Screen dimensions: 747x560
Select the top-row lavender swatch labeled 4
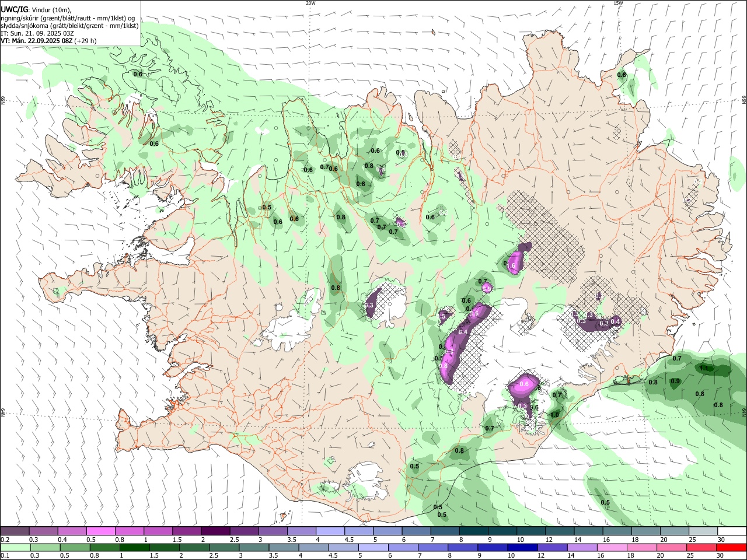(x=330, y=531)
